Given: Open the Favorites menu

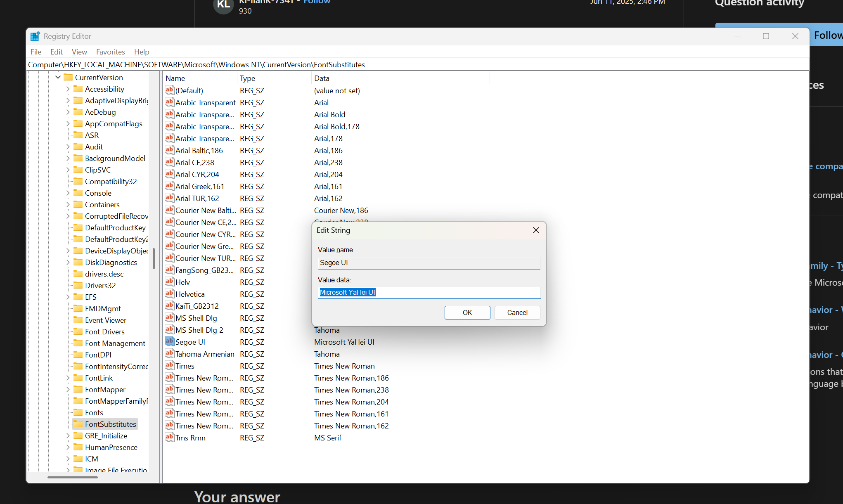Looking at the screenshot, I should pos(110,52).
